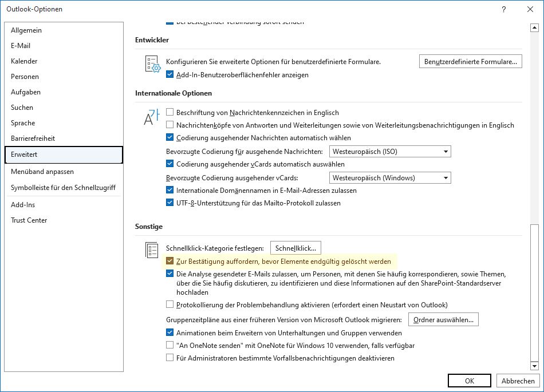544x392 pixels.
Task: Toggle Codierung ausgehender vCards automatisch auswählen
Action: pyautogui.click(x=169, y=164)
